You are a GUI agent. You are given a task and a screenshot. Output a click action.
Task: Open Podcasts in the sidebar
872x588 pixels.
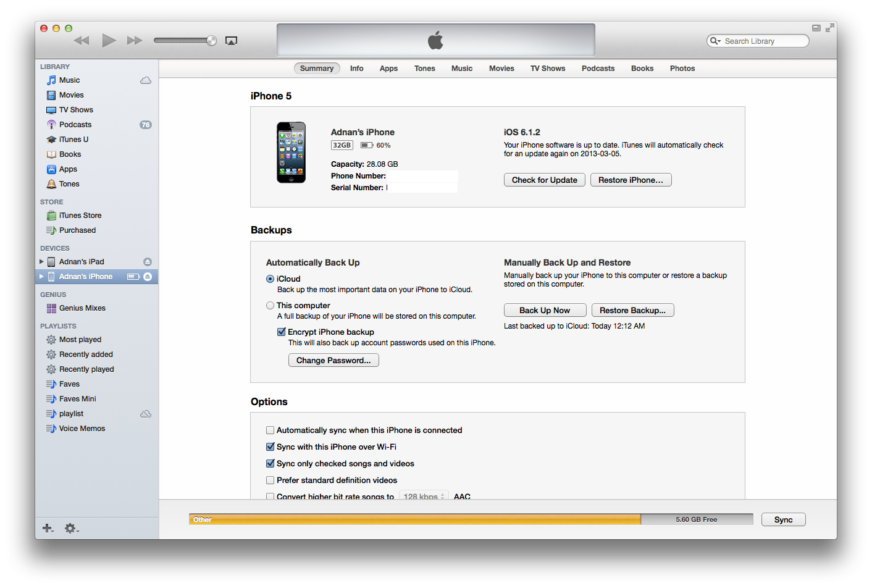pyautogui.click(x=75, y=125)
